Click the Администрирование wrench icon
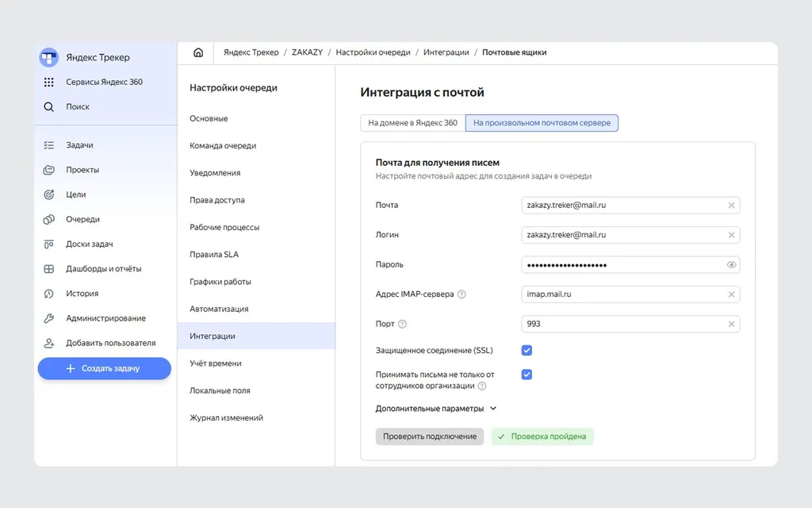This screenshot has height=508, width=812. point(48,318)
